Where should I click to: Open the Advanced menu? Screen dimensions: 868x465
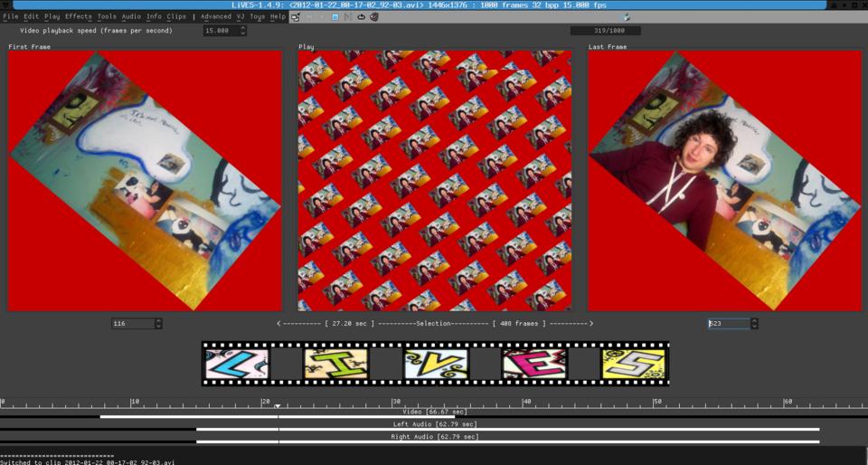click(216, 16)
